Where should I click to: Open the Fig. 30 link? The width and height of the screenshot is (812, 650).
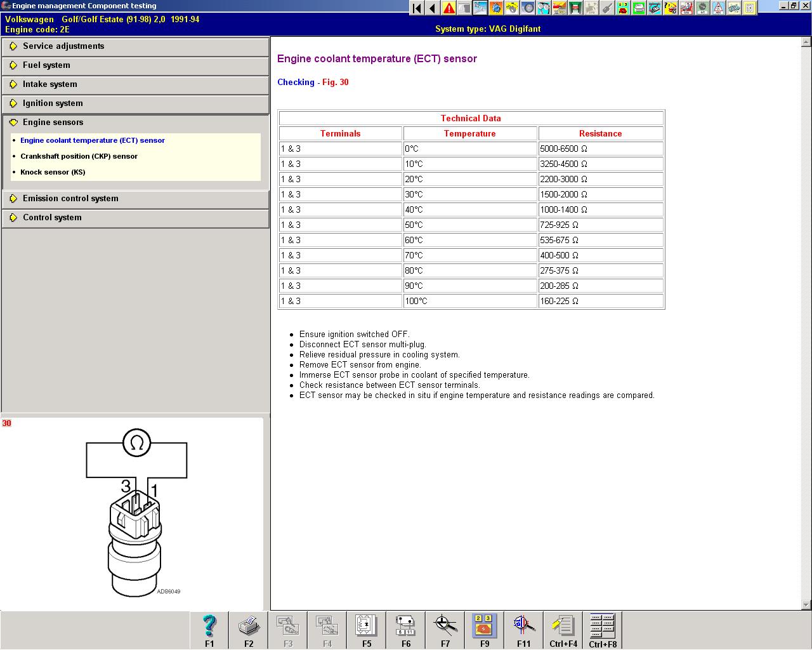[x=335, y=83]
